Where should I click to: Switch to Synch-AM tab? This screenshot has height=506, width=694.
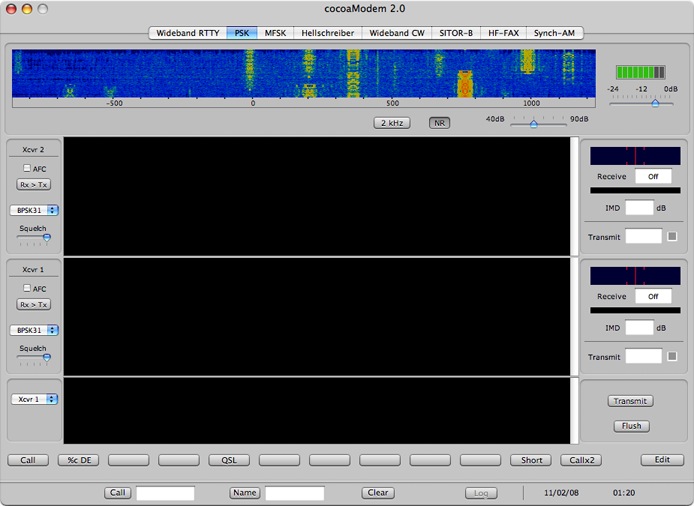pyautogui.click(x=555, y=33)
